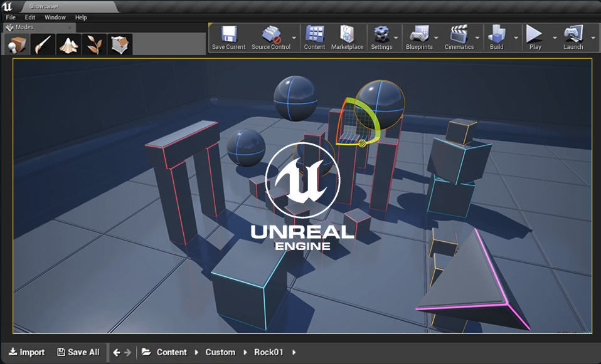Open the Help menu
Screen dimensions: 601x364
click(81, 17)
